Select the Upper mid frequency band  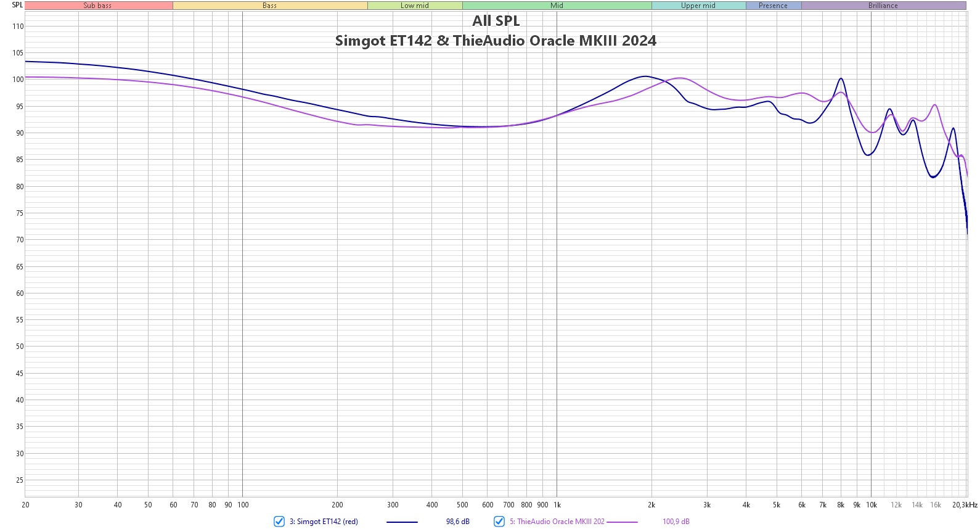698,6
